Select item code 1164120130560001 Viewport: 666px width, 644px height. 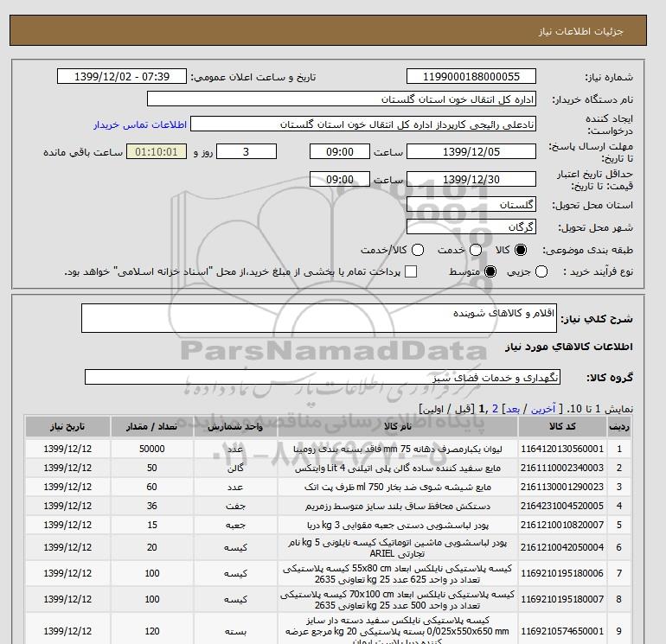[x=562, y=450]
